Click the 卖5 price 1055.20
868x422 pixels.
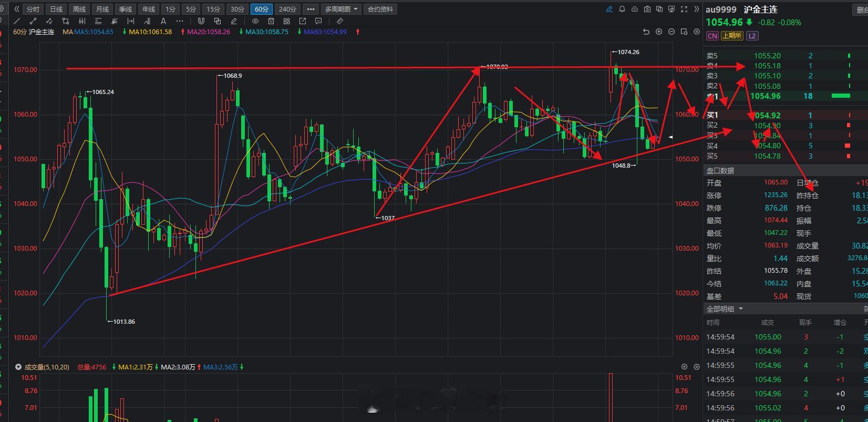pos(767,56)
